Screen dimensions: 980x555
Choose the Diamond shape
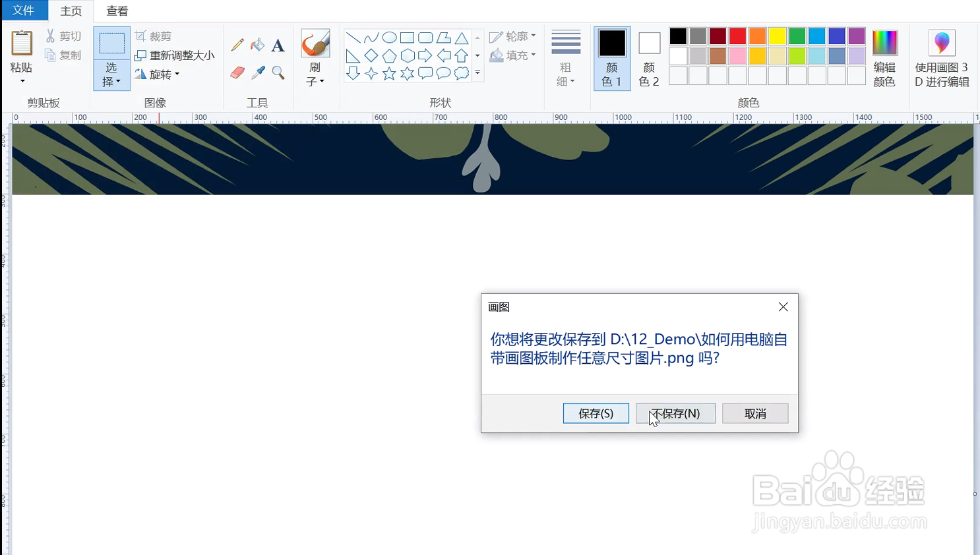click(371, 55)
